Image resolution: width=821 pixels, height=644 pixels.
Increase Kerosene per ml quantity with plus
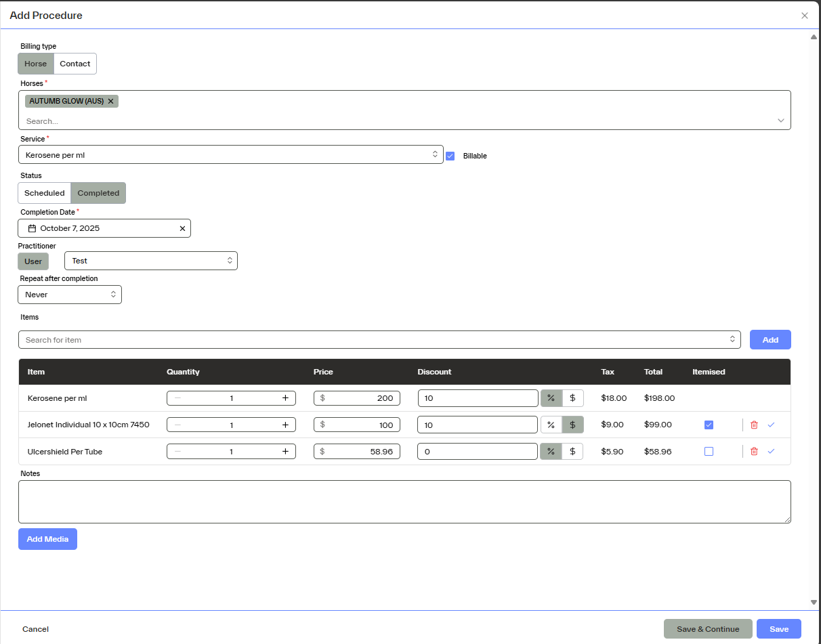coord(285,398)
